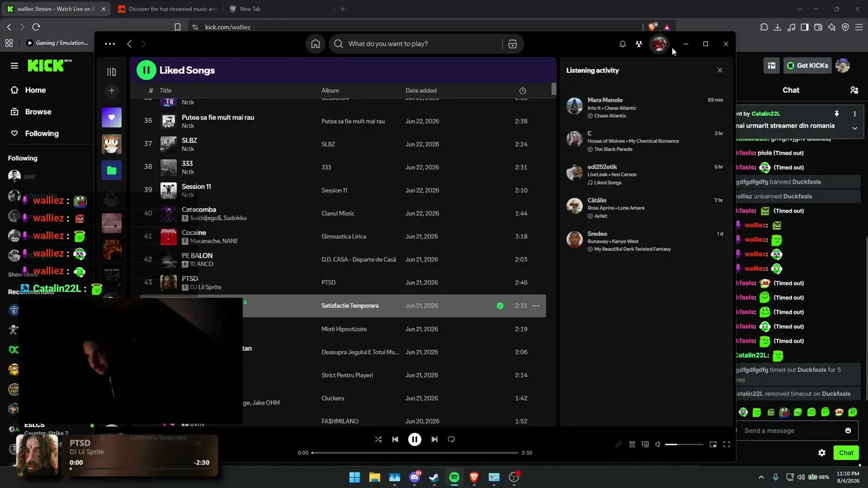Open Kick chat settings gear
The image size is (868, 488).
point(822,453)
